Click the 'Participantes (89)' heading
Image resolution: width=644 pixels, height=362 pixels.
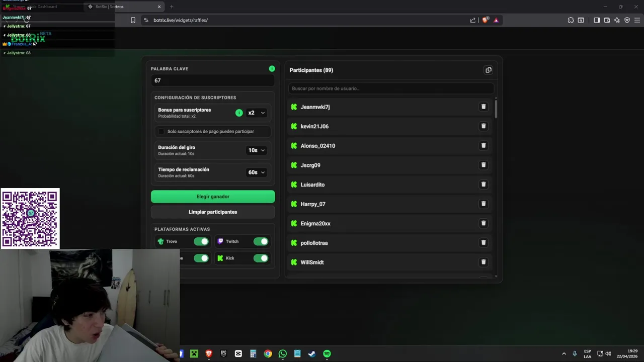pyautogui.click(x=311, y=70)
